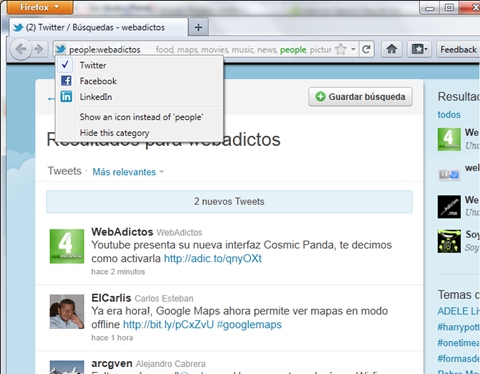
Task: Open a new tab with plus button
Action: (x=198, y=27)
